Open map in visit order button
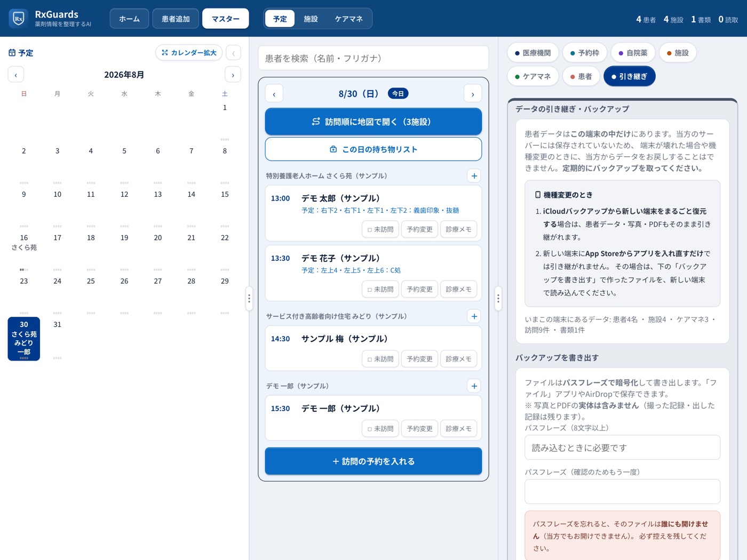Image resolution: width=747 pixels, height=560 pixels. [373, 122]
